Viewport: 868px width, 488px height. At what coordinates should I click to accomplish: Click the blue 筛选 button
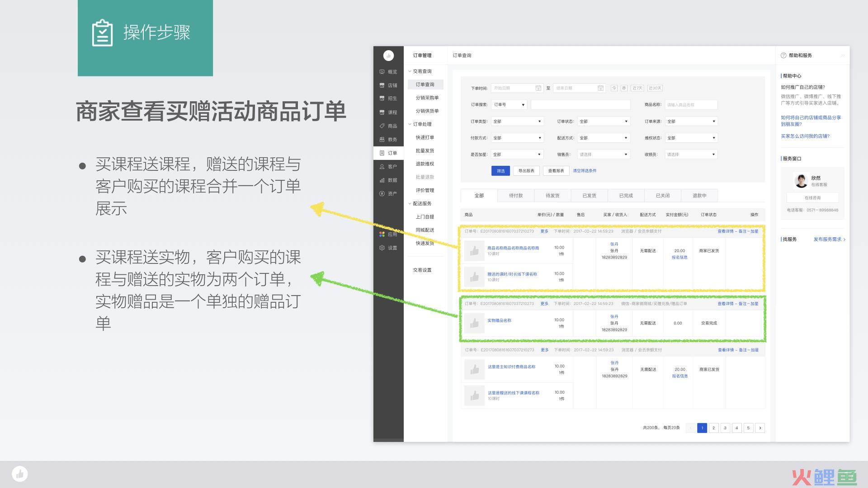500,171
